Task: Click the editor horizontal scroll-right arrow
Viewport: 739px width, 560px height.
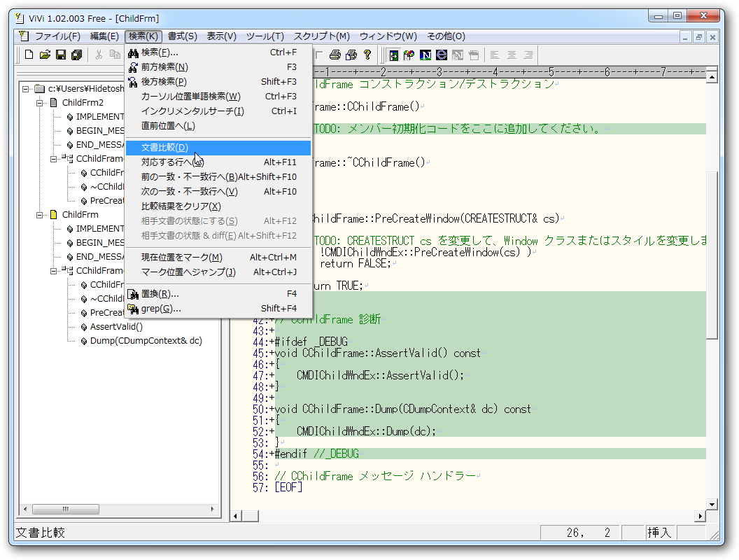Action: coord(701,516)
